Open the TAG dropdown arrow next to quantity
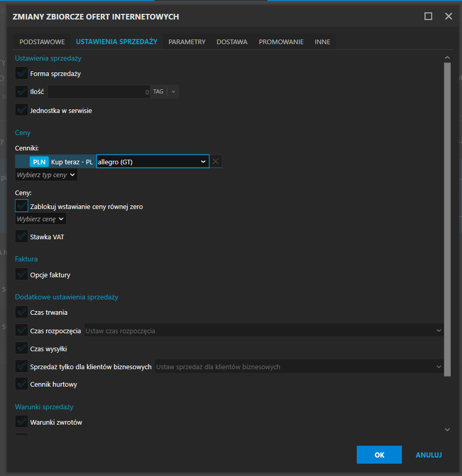 click(173, 92)
